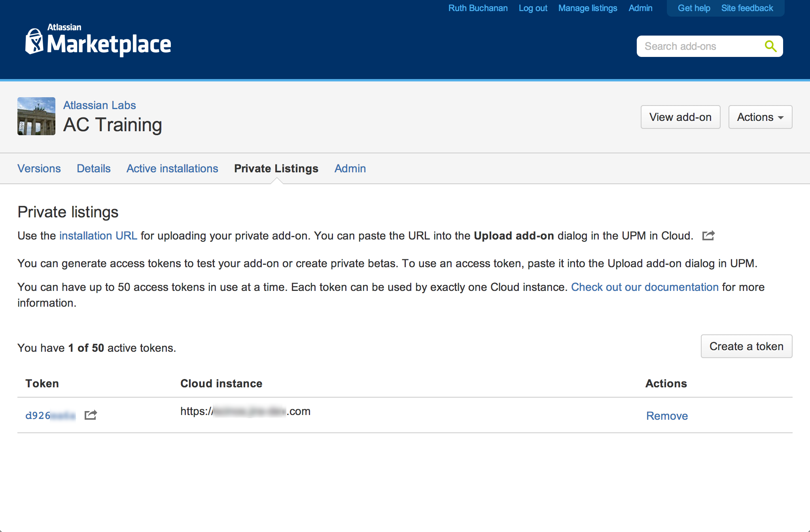Viewport: 810px width, 532px height.
Task: Go to the add-on Admin tab
Action: click(x=350, y=168)
